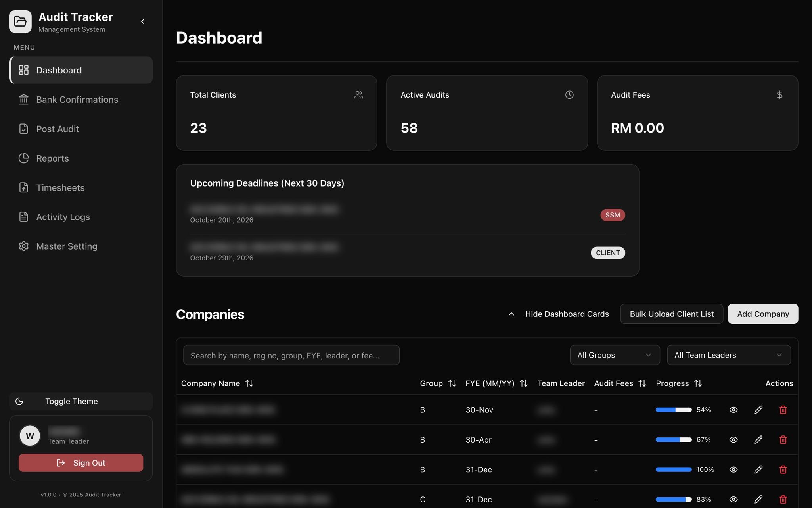812x508 pixels.
Task: Click the moon icon beside Toggle Theme
Action: pyautogui.click(x=19, y=401)
